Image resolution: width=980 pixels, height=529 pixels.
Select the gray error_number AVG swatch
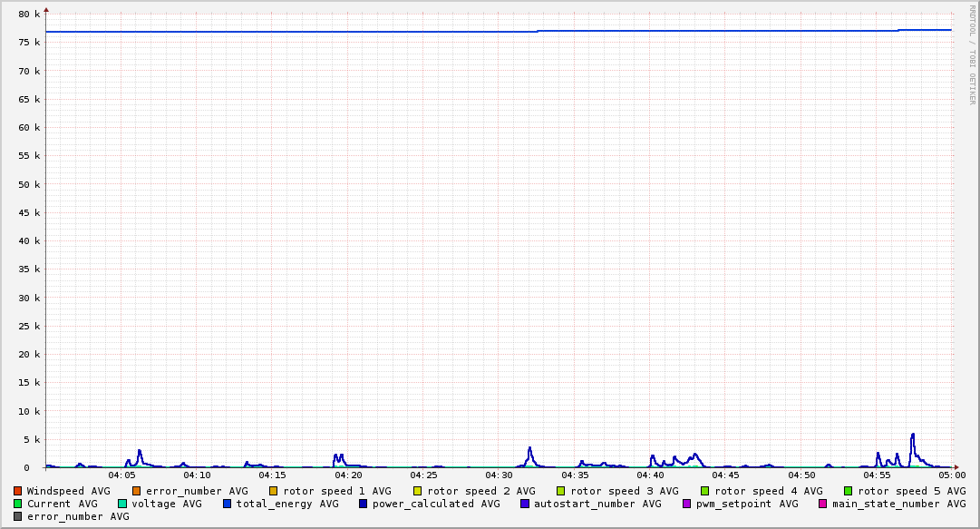17,516
